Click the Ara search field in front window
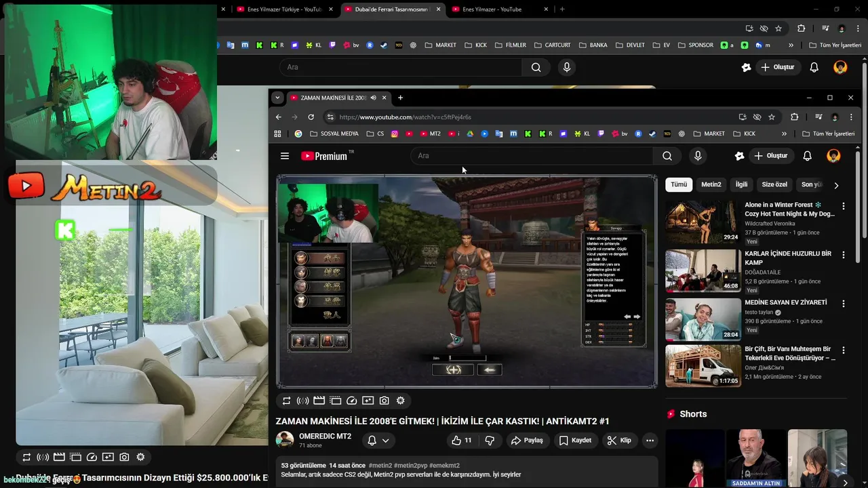The width and height of the screenshot is (868, 488). click(532, 156)
